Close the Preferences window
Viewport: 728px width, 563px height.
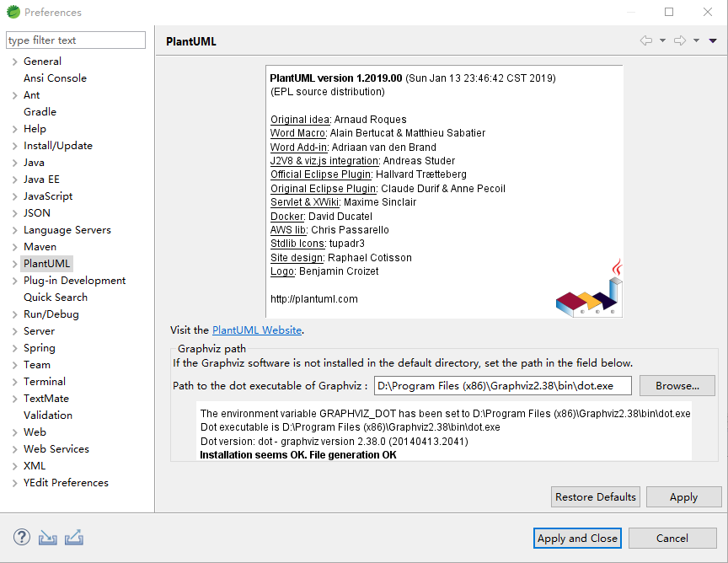tap(708, 12)
